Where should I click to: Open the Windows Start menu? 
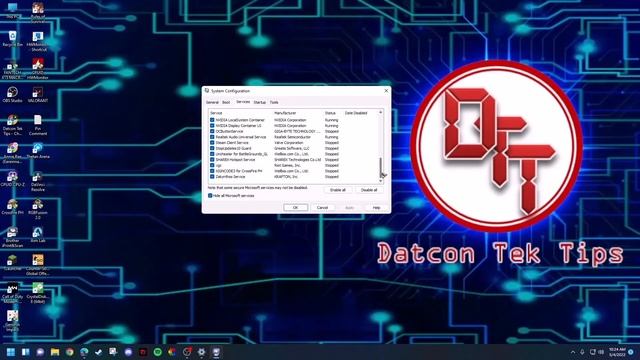click(x=11, y=352)
